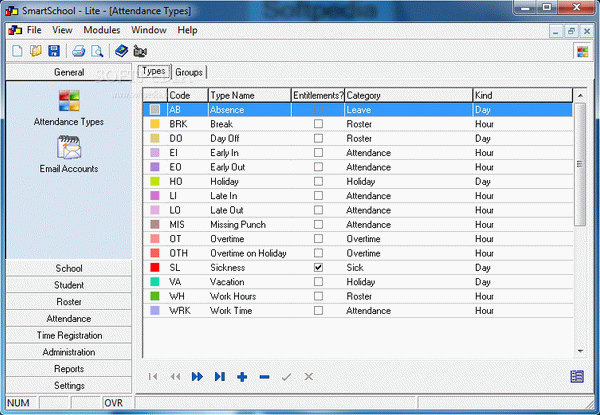Click the red color swatch for Sickness
Viewport: 600px width, 415px height.
click(x=155, y=267)
